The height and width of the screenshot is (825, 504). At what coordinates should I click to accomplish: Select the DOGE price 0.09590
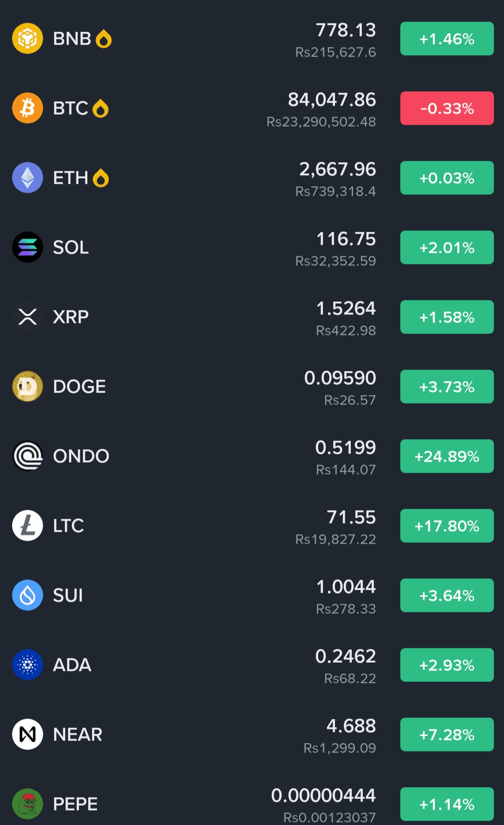(340, 378)
